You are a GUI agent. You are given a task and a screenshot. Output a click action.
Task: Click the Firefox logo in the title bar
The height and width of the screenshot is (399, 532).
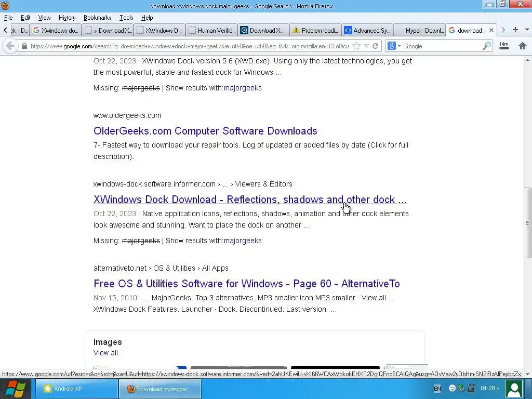pyautogui.click(x=5, y=5)
